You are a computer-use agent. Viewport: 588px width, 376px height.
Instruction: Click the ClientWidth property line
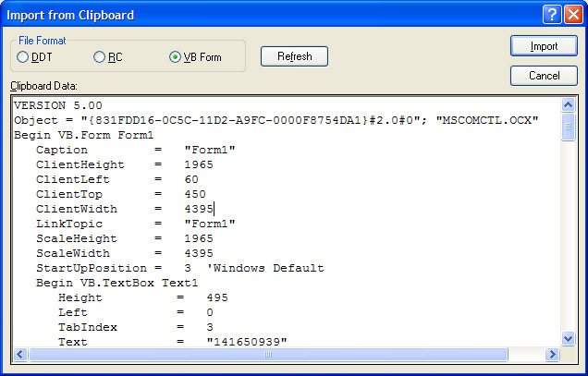point(125,209)
